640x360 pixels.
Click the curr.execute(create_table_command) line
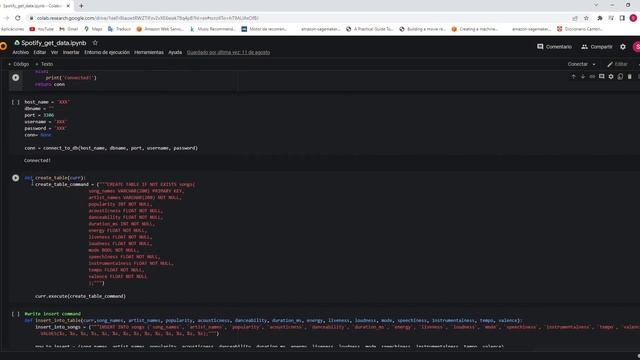80,296
